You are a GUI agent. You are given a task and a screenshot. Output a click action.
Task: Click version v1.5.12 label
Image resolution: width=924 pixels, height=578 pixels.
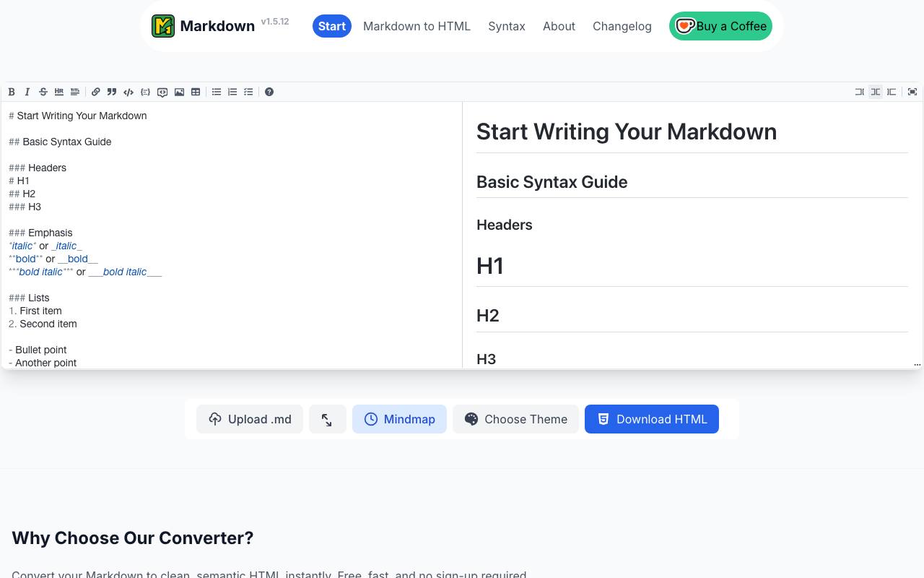tap(275, 22)
